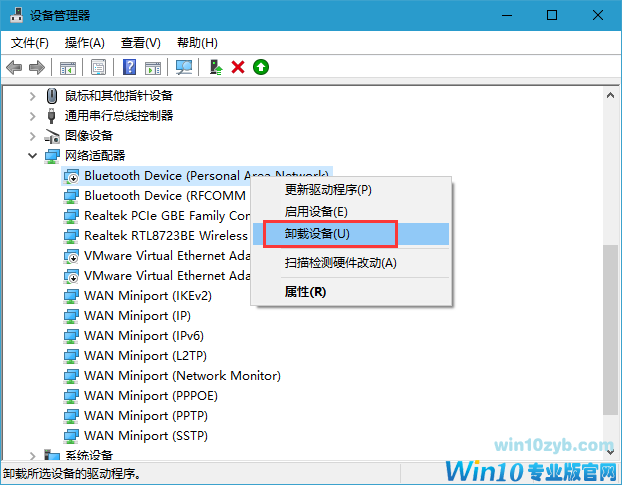Select WAN Miniport (L2TP) row

click(x=135, y=356)
